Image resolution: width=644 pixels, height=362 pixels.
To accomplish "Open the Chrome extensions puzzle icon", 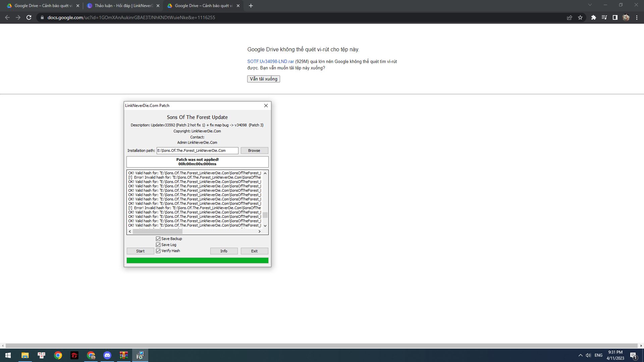I will (594, 17).
